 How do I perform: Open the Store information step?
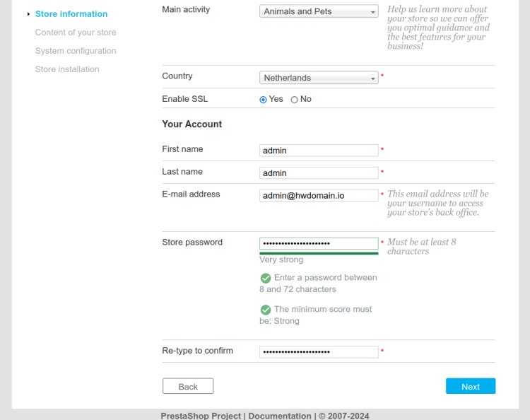[x=71, y=14]
